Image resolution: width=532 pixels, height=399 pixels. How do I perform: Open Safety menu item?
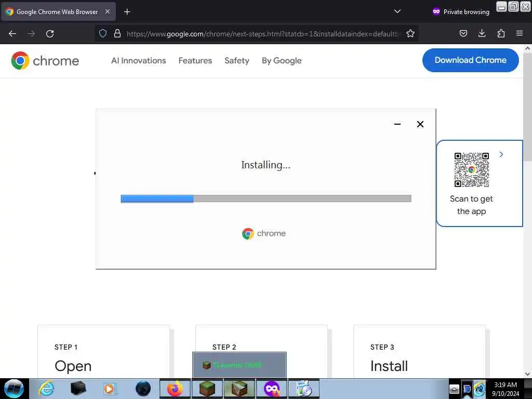pyautogui.click(x=237, y=61)
